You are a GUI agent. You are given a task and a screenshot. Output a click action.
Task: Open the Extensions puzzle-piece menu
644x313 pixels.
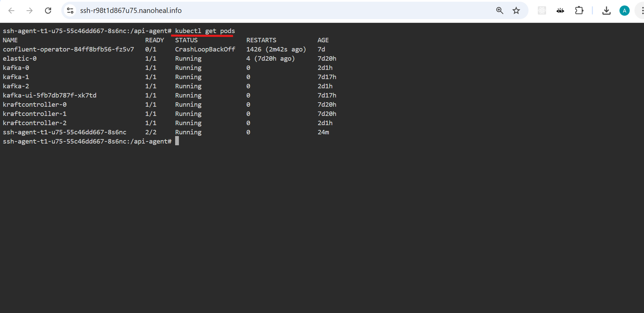(579, 11)
